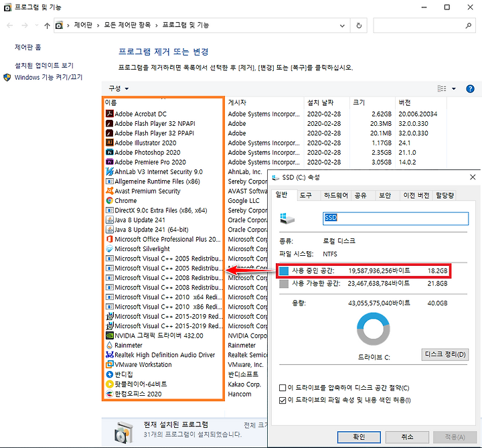The image size is (482, 448).
Task: Open Windows 기능 켜기/끄기 link
Action: tap(49, 77)
